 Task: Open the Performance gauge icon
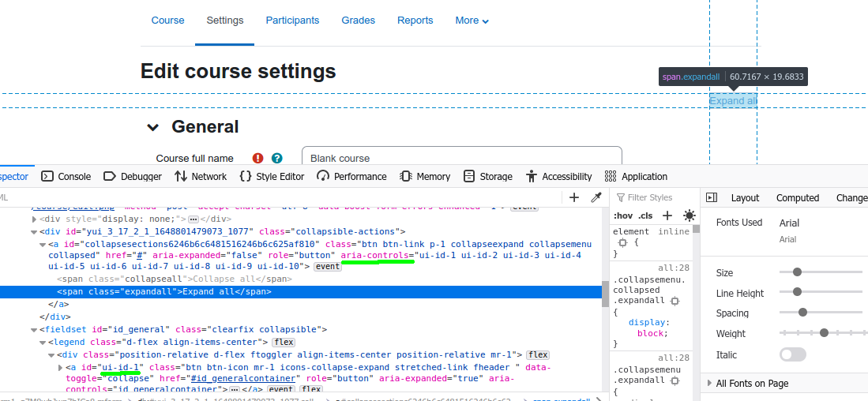click(x=323, y=177)
